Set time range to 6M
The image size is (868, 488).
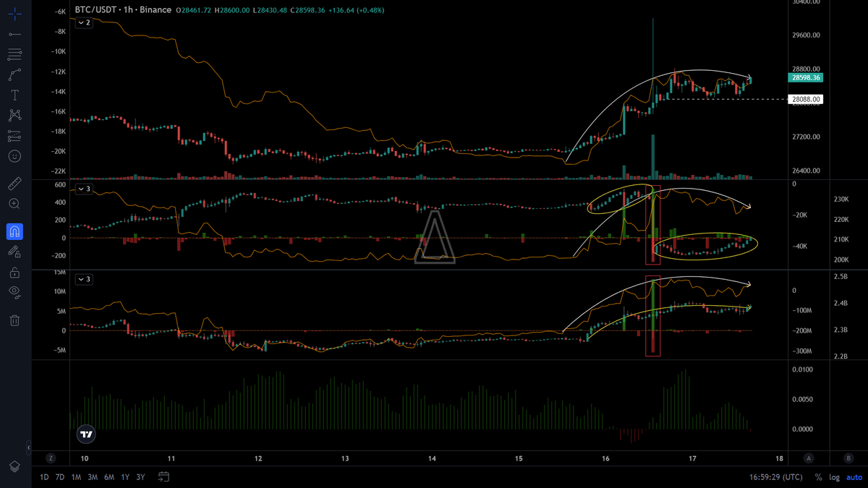(x=109, y=477)
